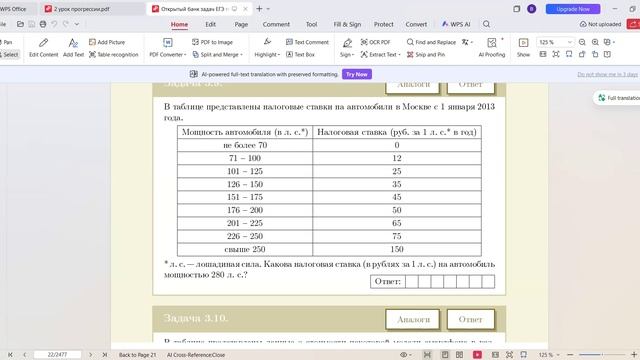Click the Аналоги button for Задача 3.10
This screenshot has width=640, height=360.
pos(413,319)
